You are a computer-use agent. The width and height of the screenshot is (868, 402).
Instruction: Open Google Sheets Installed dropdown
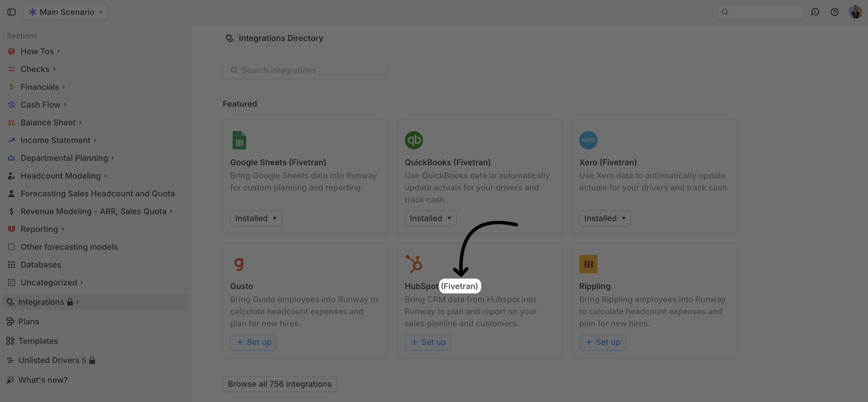click(256, 218)
